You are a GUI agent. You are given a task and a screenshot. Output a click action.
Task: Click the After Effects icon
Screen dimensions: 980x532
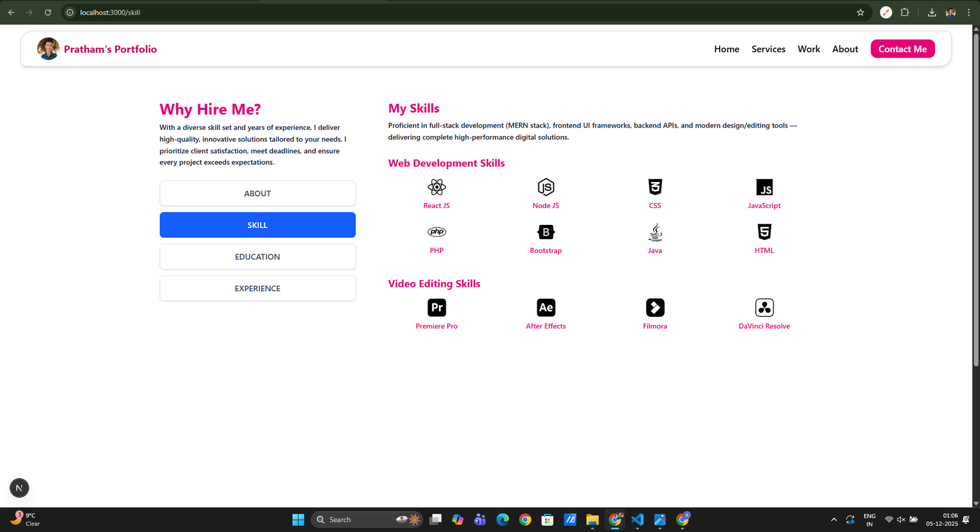tap(546, 308)
